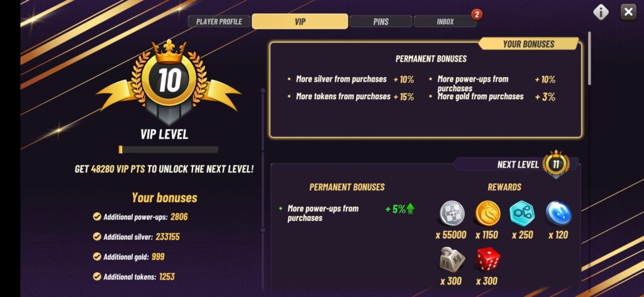Open the Inbox tab
Screen dimensions: 644x297
[x=445, y=21]
